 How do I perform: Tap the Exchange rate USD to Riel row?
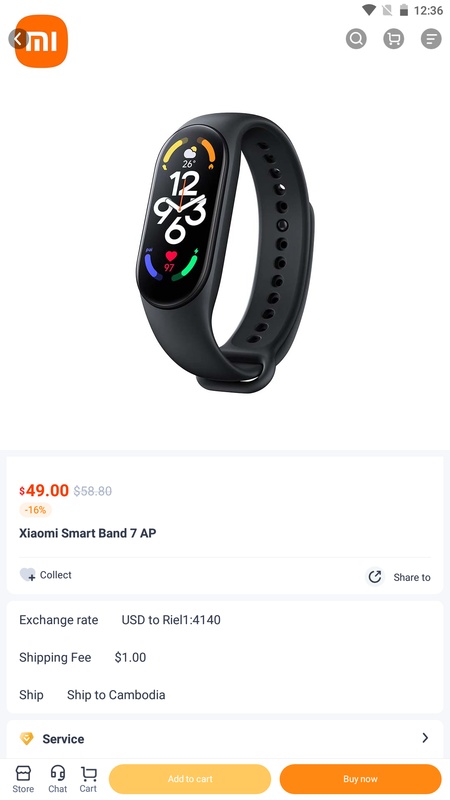225,620
